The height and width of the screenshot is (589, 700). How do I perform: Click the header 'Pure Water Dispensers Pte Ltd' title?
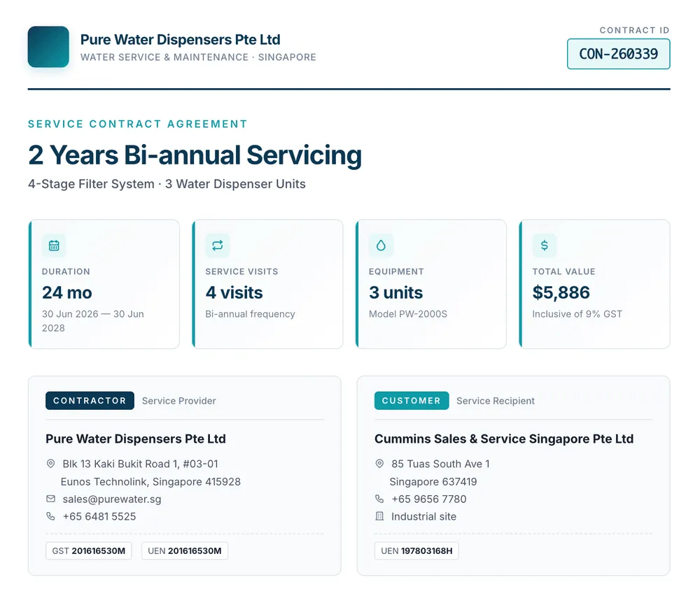pyautogui.click(x=181, y=40)
